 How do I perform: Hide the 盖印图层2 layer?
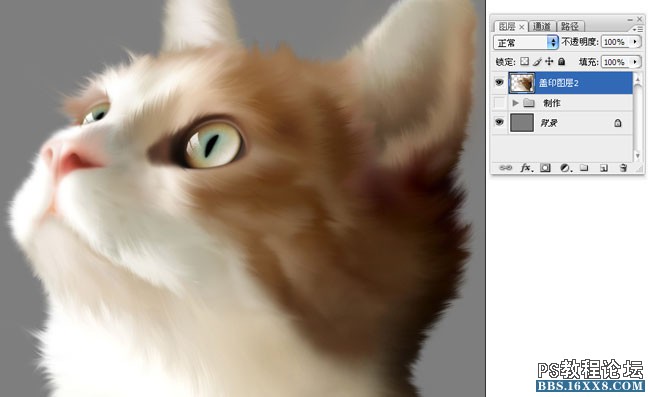point(500,82)
